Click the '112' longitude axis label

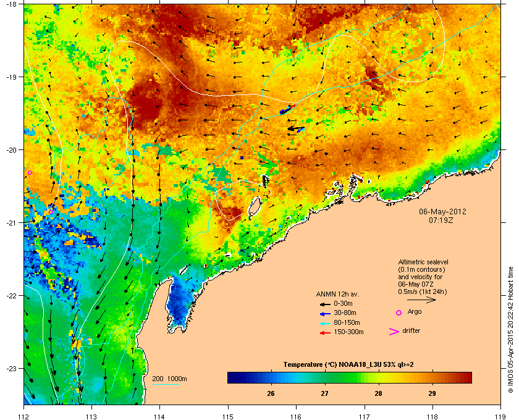click(x=24, y=416)
